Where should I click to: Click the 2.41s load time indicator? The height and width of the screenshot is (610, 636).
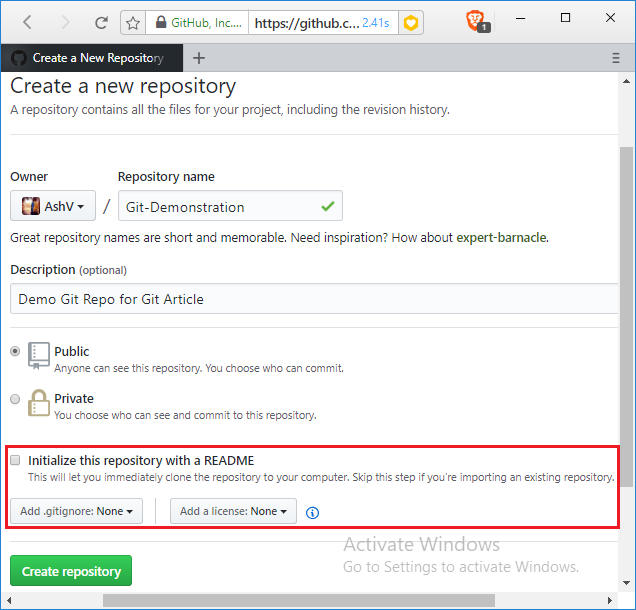coord(376,23)
